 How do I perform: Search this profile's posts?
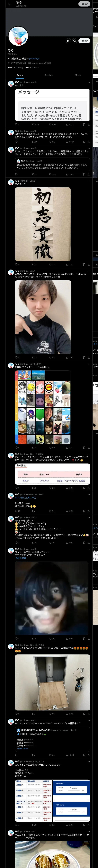pos(74,41)
